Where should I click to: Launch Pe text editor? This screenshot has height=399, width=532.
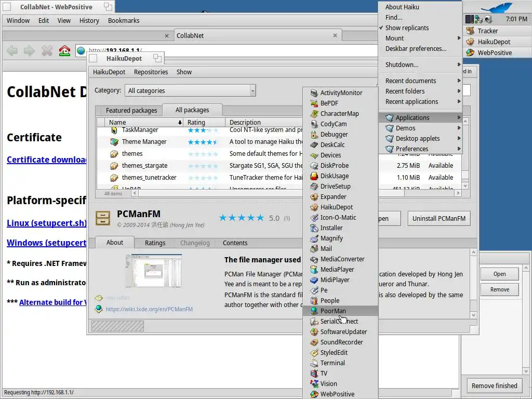click(340, 290)
